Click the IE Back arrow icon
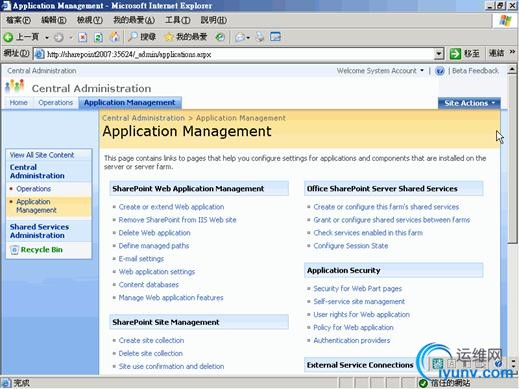The image size is (519, 389). [x=8, y=37]
